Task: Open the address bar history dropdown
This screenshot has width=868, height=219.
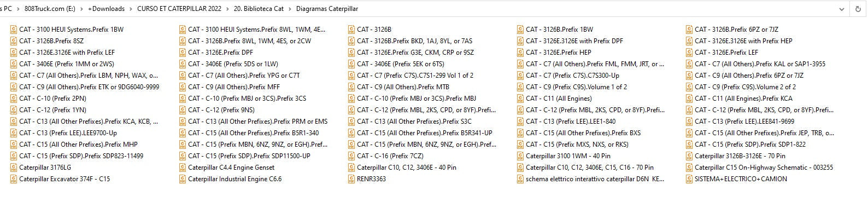Action: click(842, 9)
